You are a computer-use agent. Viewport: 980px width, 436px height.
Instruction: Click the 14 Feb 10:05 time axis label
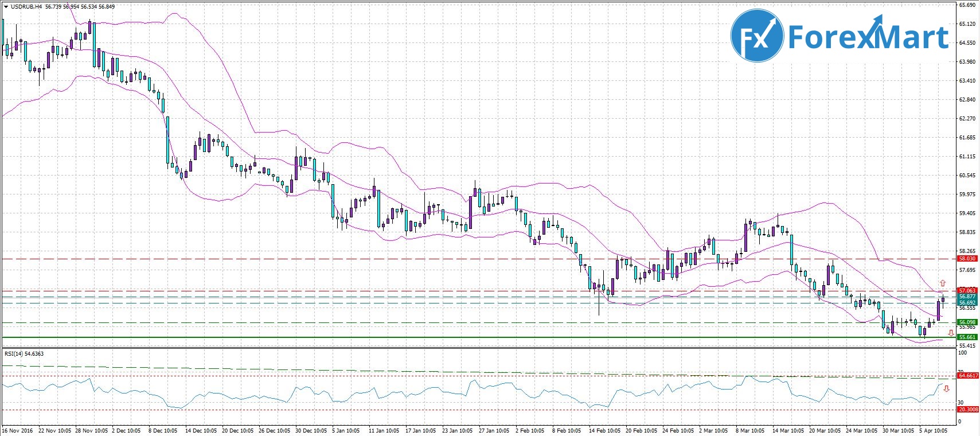coord(603,430)
